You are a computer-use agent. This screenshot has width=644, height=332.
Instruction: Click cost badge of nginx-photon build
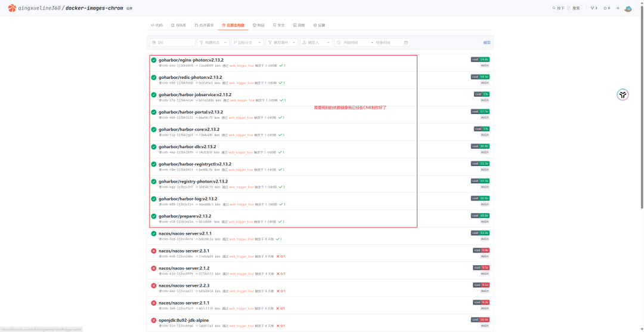(480, 59)
